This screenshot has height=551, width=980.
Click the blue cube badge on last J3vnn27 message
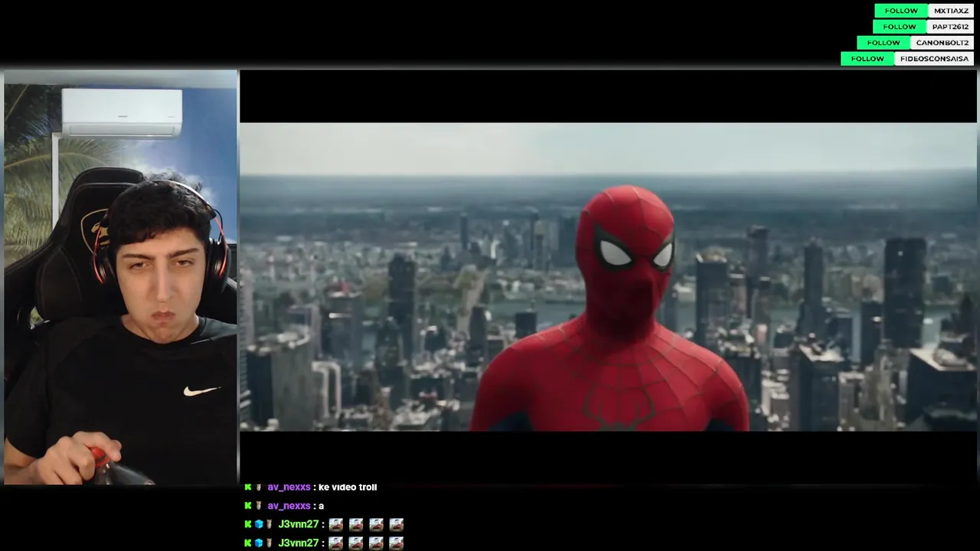[259, 543]
